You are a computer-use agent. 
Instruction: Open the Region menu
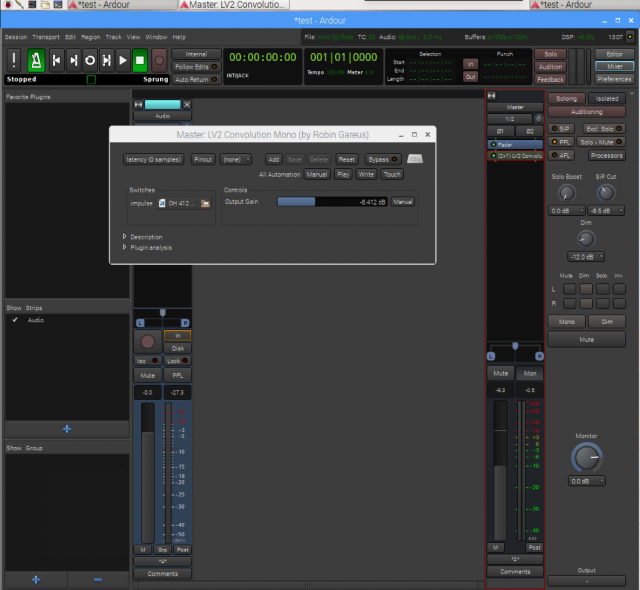pos(91,37)
